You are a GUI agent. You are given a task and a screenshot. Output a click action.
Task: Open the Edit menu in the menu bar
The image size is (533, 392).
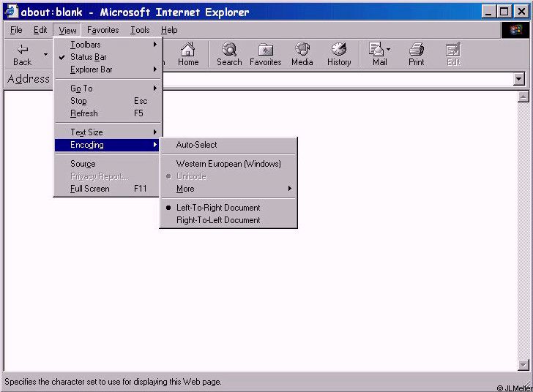[x=40, y=30]
